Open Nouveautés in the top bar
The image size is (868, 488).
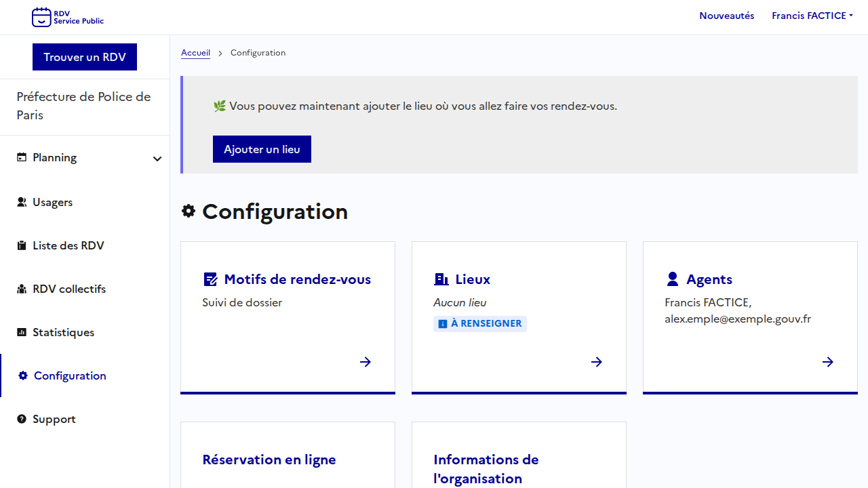pyautogui.click(x=726, y=16)
